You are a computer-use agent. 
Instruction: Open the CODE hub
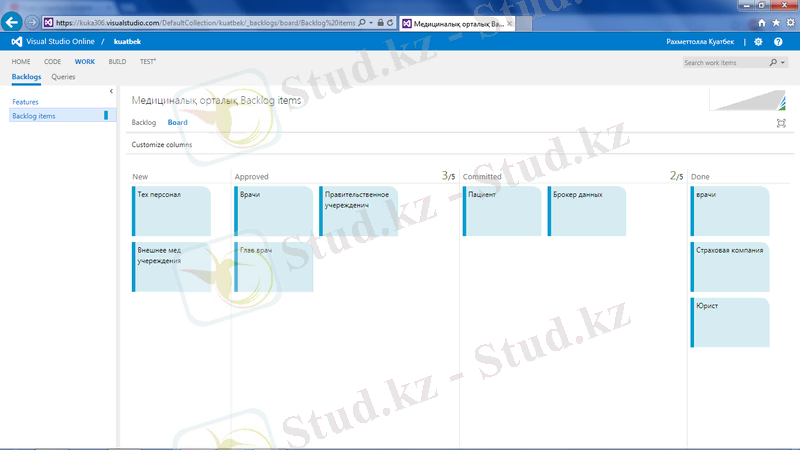tap(52, 62)
